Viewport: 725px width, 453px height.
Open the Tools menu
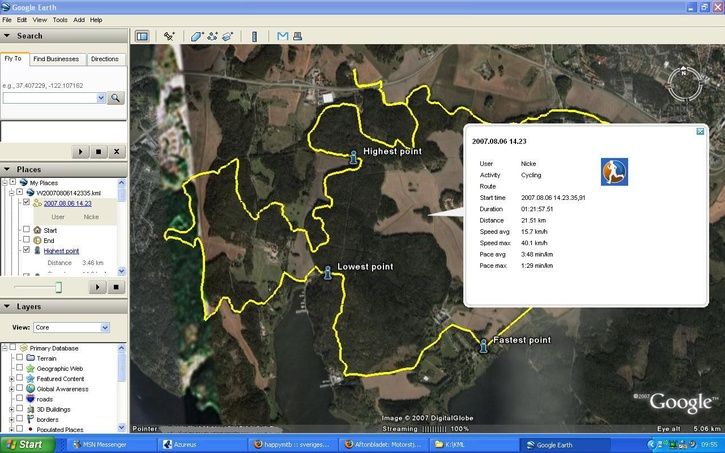(x=60, y=19)
